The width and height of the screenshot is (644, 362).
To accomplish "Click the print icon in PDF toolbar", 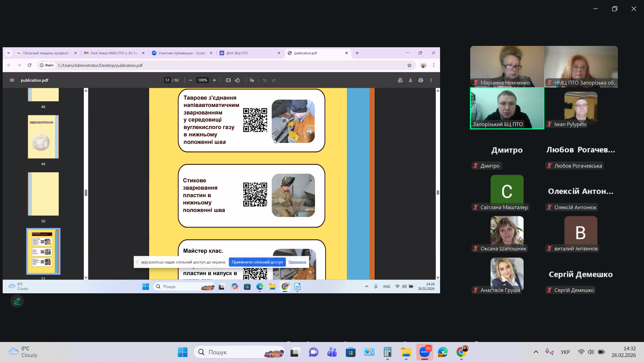I will click(x=421, y=80).
